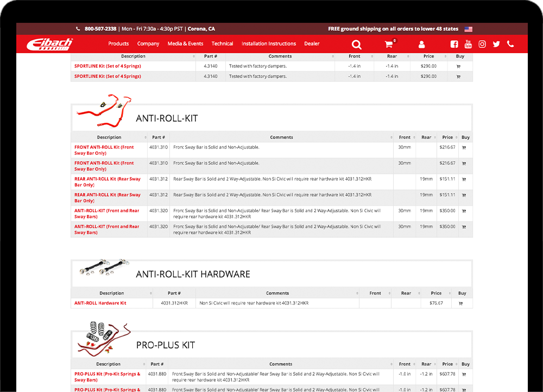
Task: Sort ANTI-ROLL-KIT table by Rear
Action: point(426,137)
